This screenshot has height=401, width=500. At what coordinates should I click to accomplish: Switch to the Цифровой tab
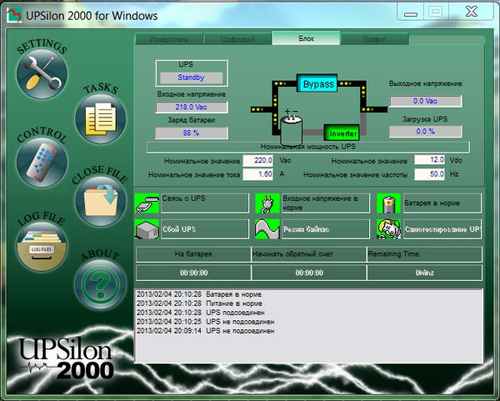click(238, 39)
